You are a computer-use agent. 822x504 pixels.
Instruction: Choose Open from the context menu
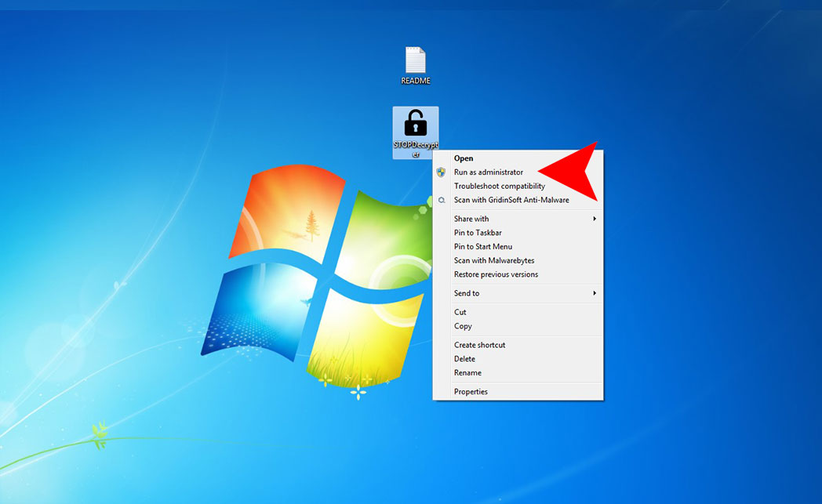coord(464,158)
